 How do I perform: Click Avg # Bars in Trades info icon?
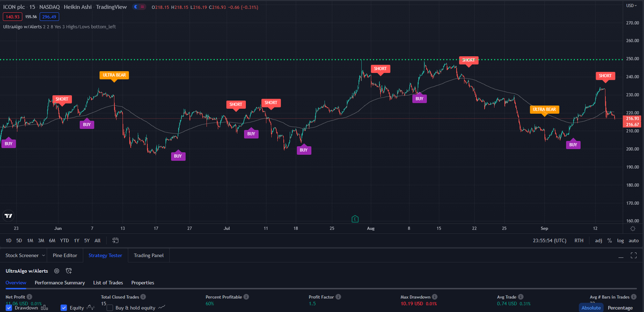click(x=634, y=296)
